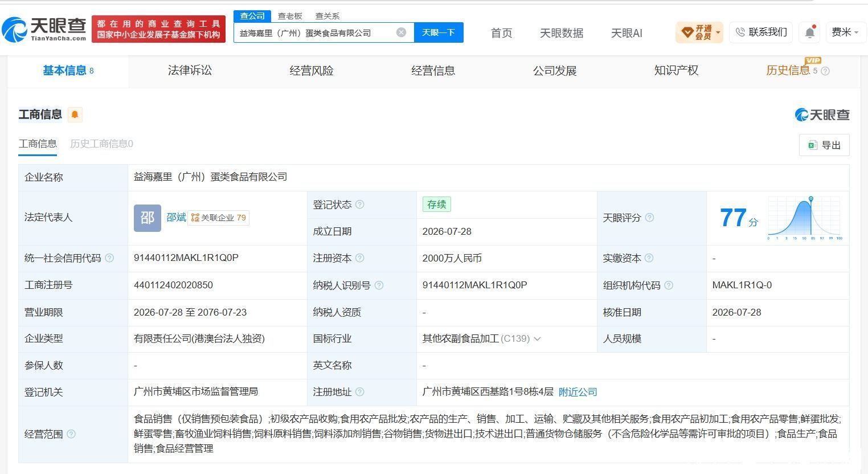This screenshot has width=868, height=474.
Task: Select the 工商信息 sub-tab
Action: (x=38, y=144)
